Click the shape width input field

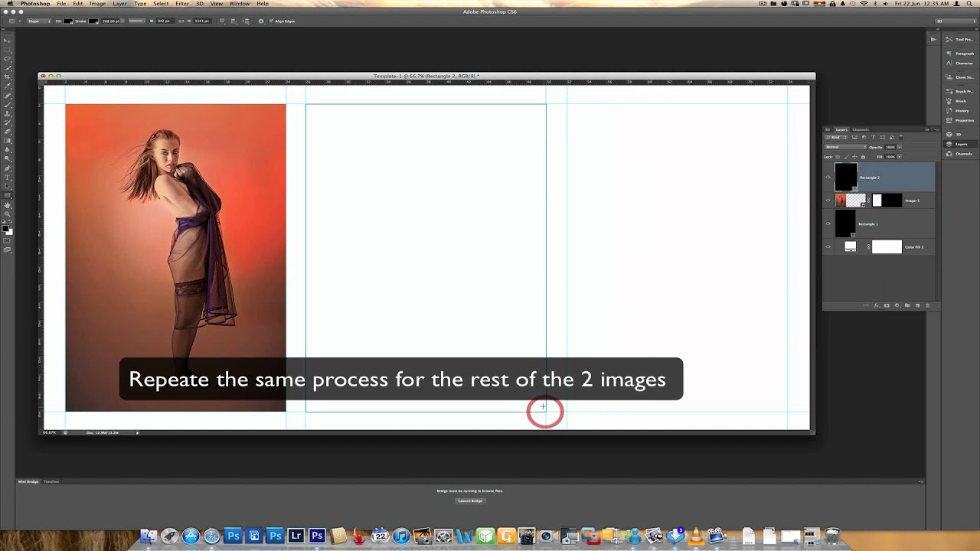(165, 21)
